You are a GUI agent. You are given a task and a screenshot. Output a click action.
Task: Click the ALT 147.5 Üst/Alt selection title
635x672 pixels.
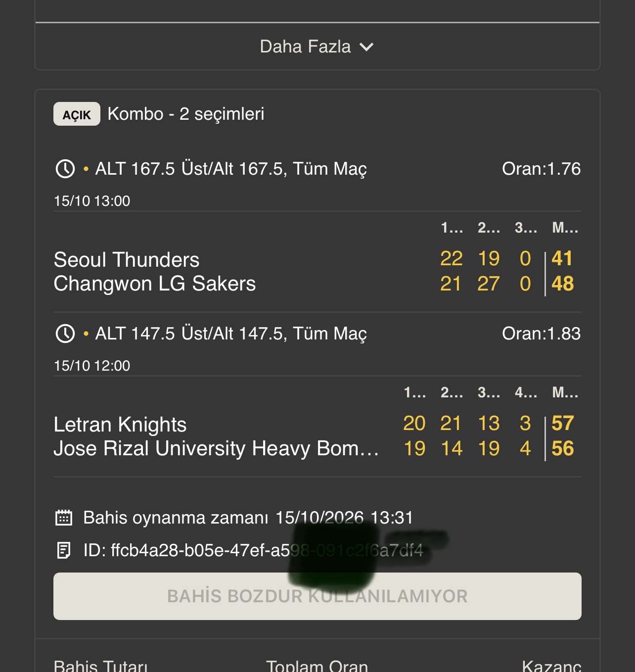[231, 334]
